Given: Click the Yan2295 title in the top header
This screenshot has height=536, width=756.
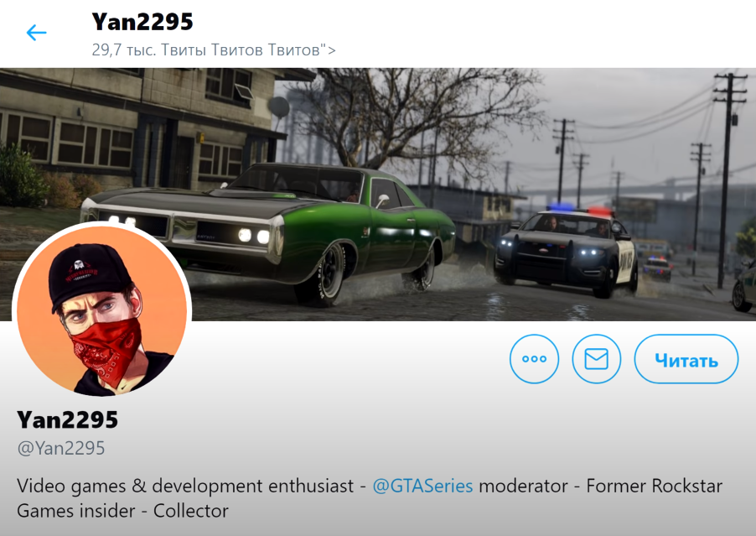Looking at the screenshot, I should tap(142, 22).
